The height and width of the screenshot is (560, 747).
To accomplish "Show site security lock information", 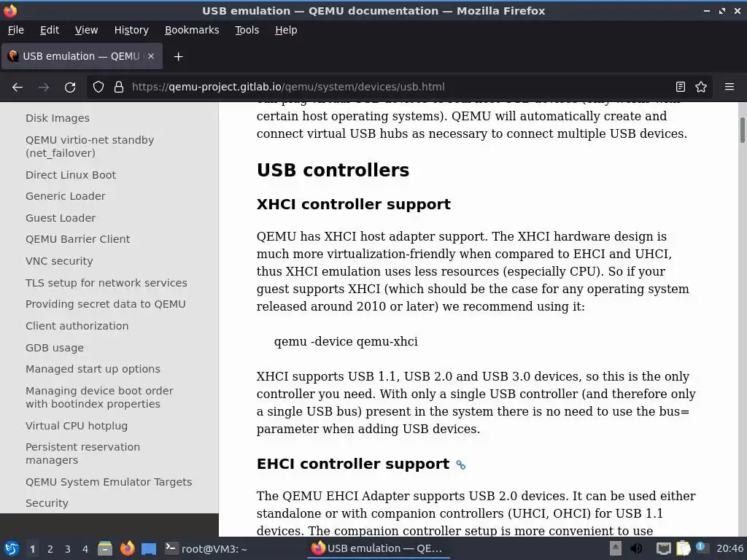I will point(119,87).
